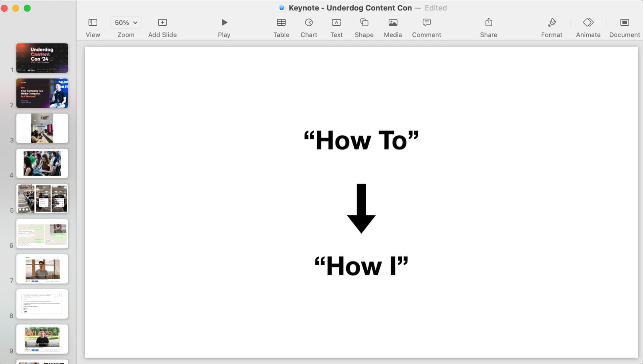Open the View options icon

[x=93, y=22]
